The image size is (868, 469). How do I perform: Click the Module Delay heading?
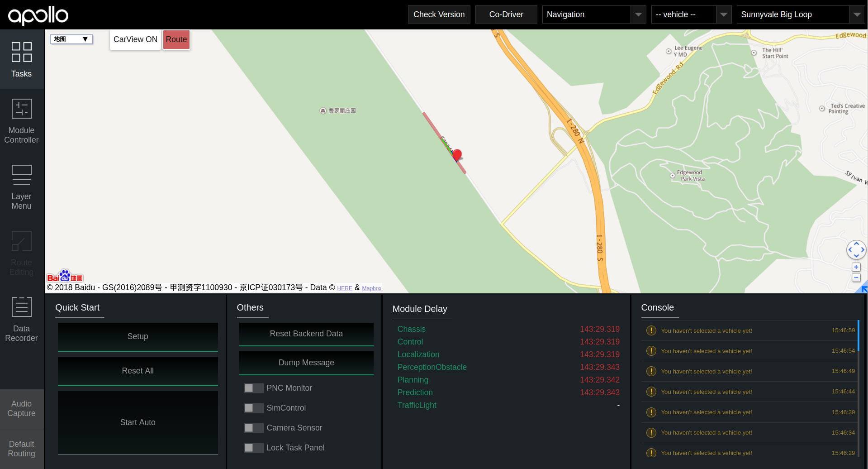point(420,309)
